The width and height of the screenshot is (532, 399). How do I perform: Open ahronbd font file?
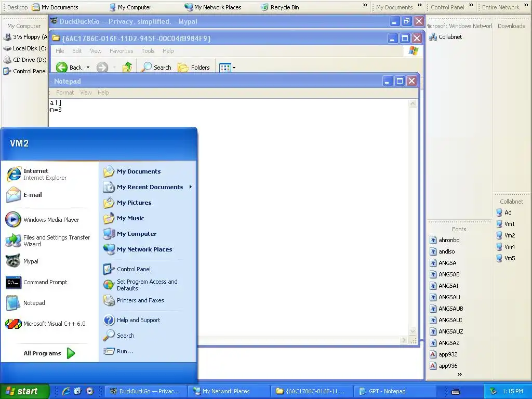[445, 240]
